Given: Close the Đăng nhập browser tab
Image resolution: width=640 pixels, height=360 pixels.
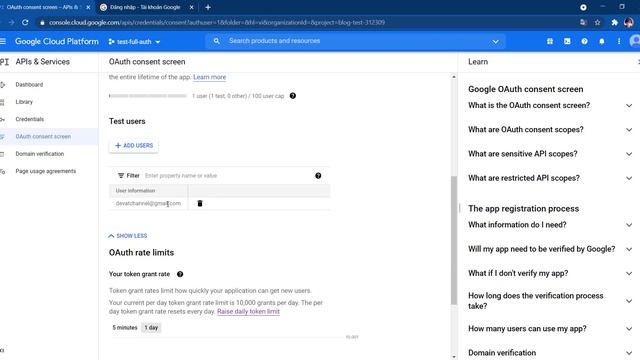Looking at the screenshot, I should [x=191, y=7].
